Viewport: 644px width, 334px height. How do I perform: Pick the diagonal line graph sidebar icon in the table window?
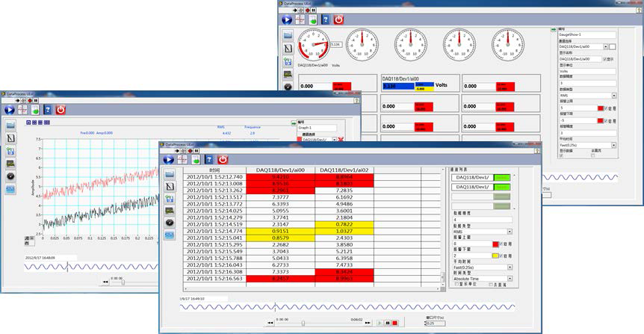(x=170, y=187)
